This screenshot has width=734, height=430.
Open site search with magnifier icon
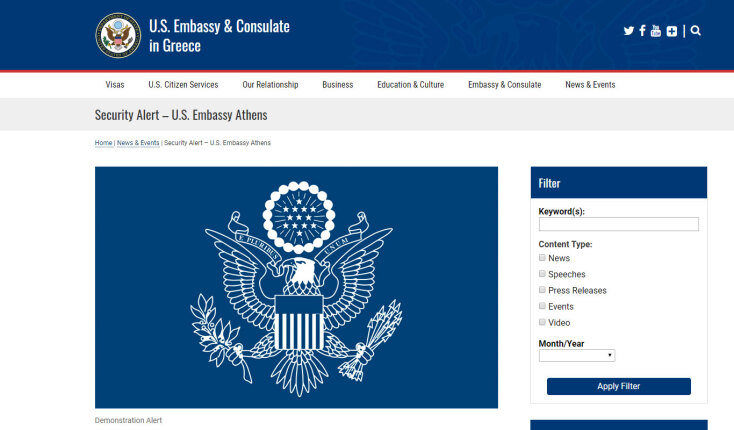click(696, 31)
